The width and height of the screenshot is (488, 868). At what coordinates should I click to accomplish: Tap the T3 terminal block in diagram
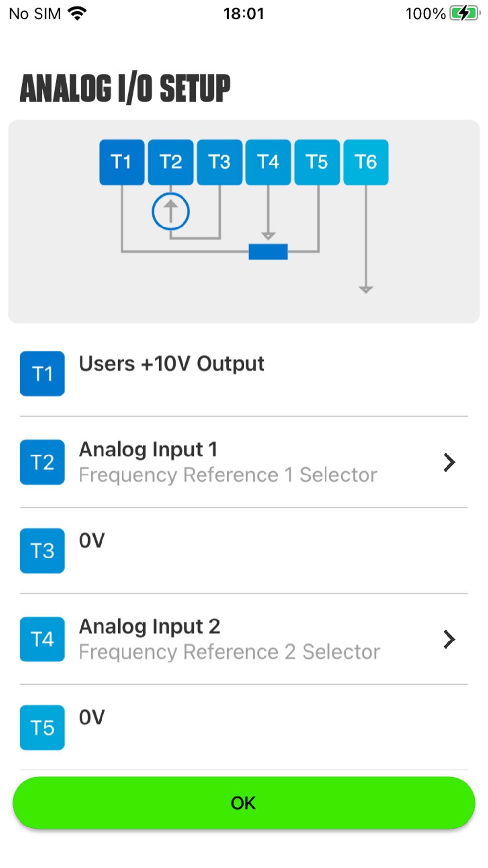pos(219,162)
